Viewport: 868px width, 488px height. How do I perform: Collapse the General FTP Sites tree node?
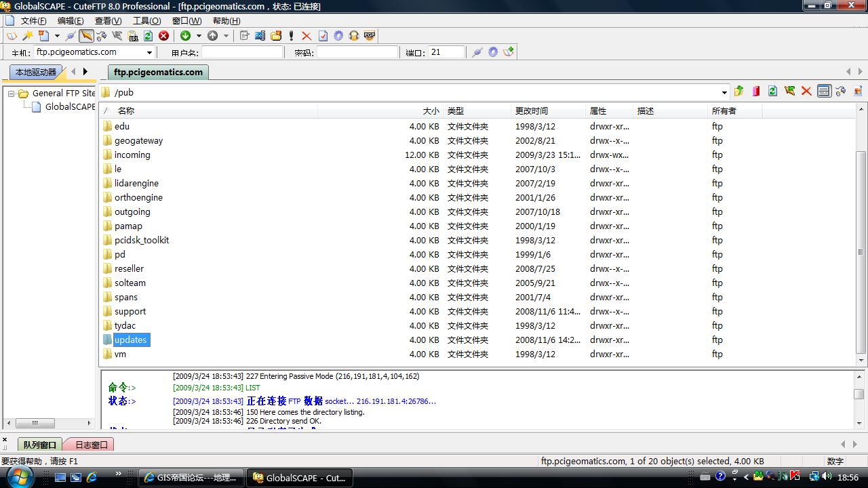pyautogui.click(x=12, y=94)
